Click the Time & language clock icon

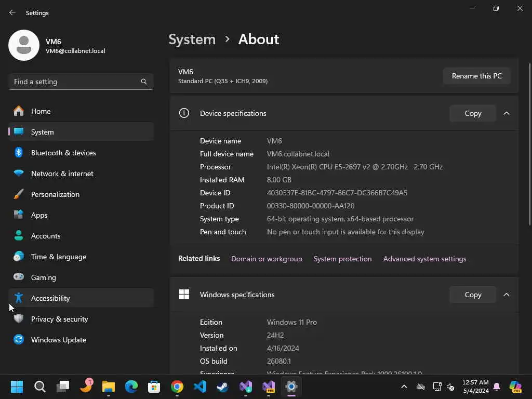(19, 257)
